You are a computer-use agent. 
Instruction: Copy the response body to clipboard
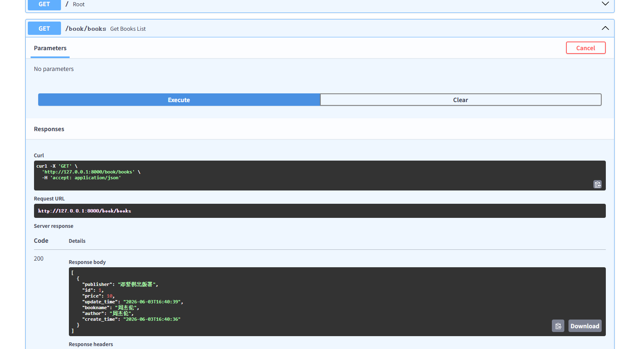click(558, 326)
